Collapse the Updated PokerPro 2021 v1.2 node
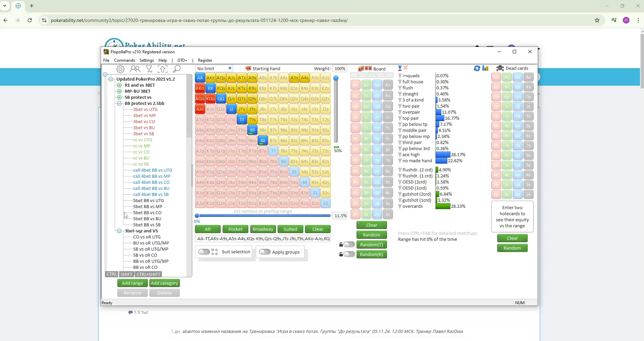Screen dimensions: 644x341 111,79
